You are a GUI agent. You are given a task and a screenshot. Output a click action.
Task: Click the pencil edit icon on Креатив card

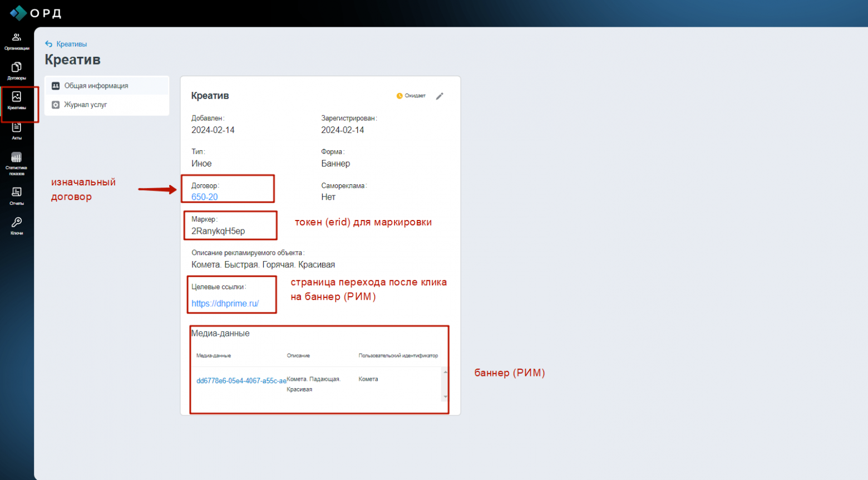pyautogui.click(x=440, y=96)
